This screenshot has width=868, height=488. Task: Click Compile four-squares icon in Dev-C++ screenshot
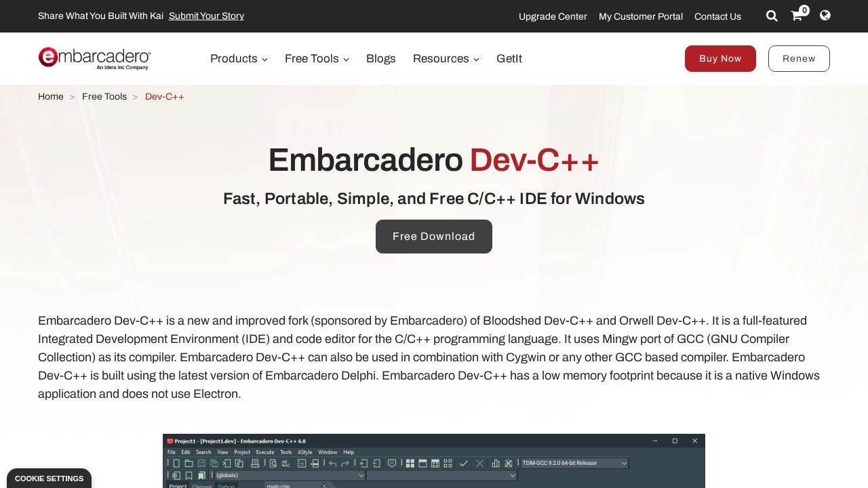pos(410,463)
